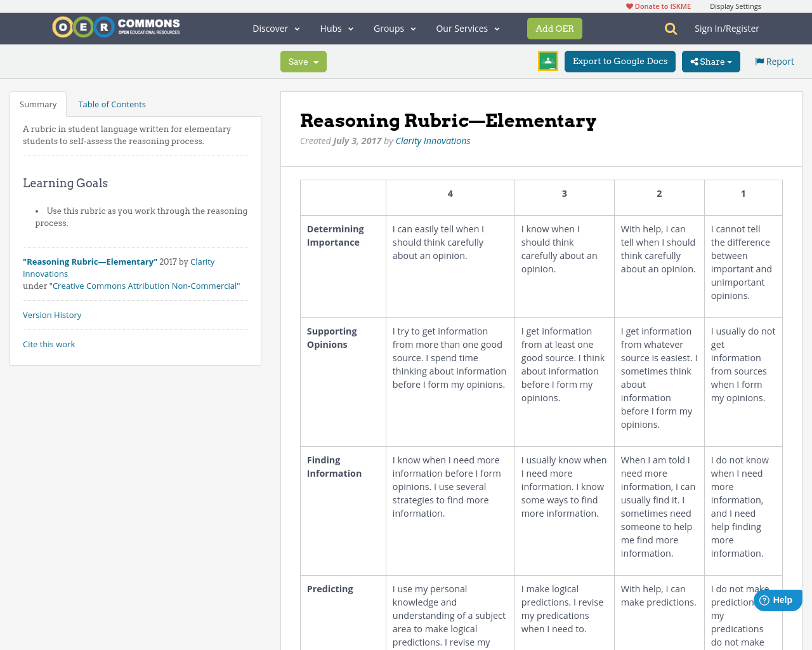Expand Our Services menu

tap(468, 29)
